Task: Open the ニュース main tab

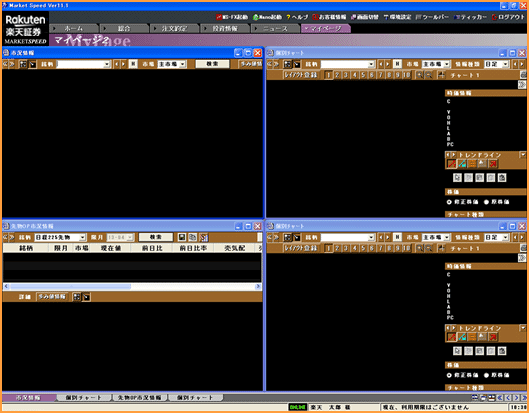Action: tap(275, 29)
